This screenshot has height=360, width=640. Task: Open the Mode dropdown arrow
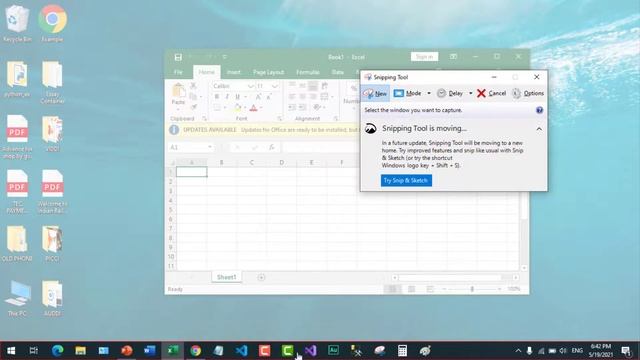(x=429, y=93)
